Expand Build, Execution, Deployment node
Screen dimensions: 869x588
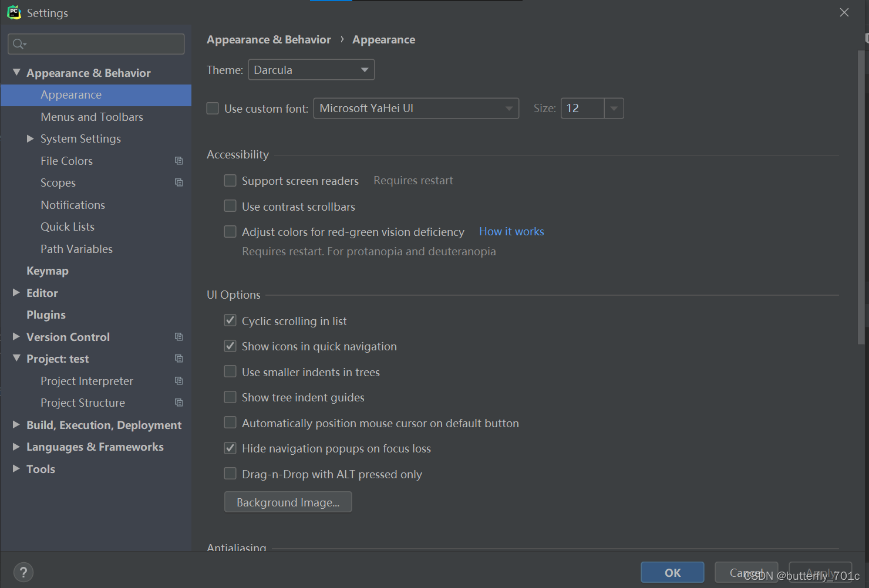pyautogui.click(x=16, y=424)
